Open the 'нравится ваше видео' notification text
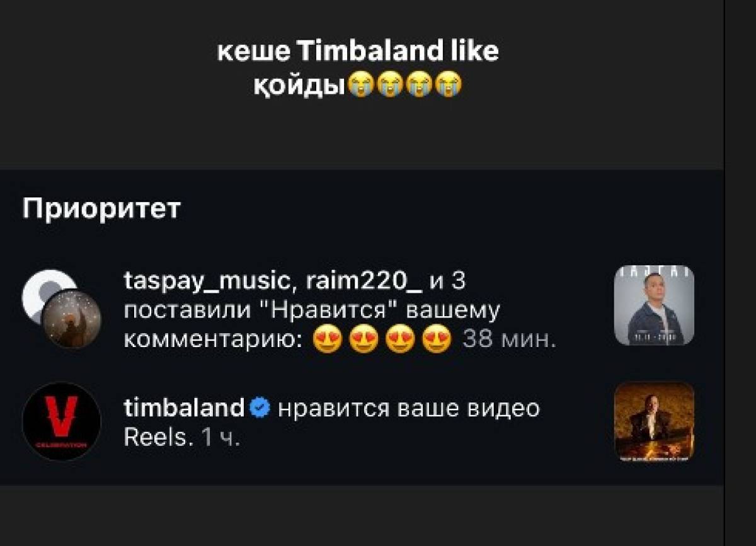Image resolution: width=756 pixels, height=546 pixels. [408, 409]
